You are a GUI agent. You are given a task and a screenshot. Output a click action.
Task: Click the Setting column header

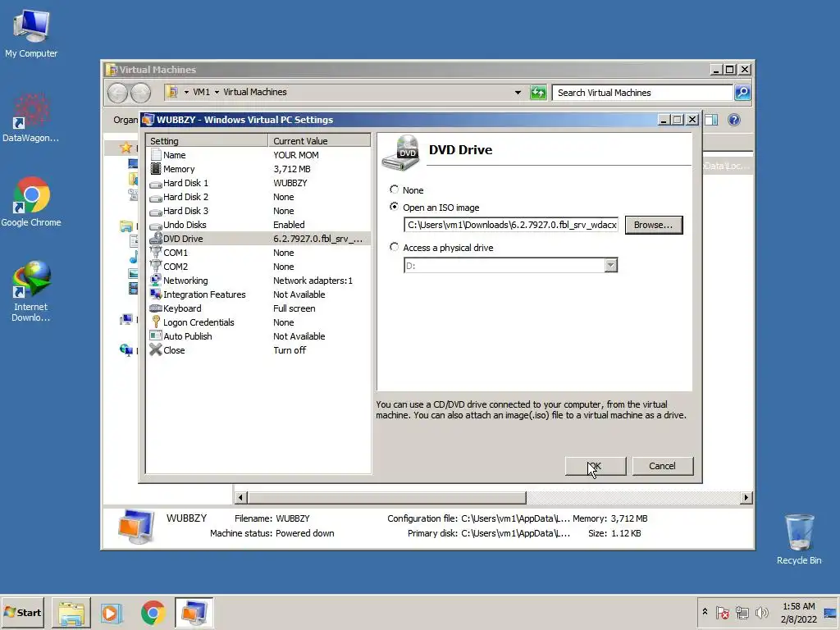pos(207,140)
